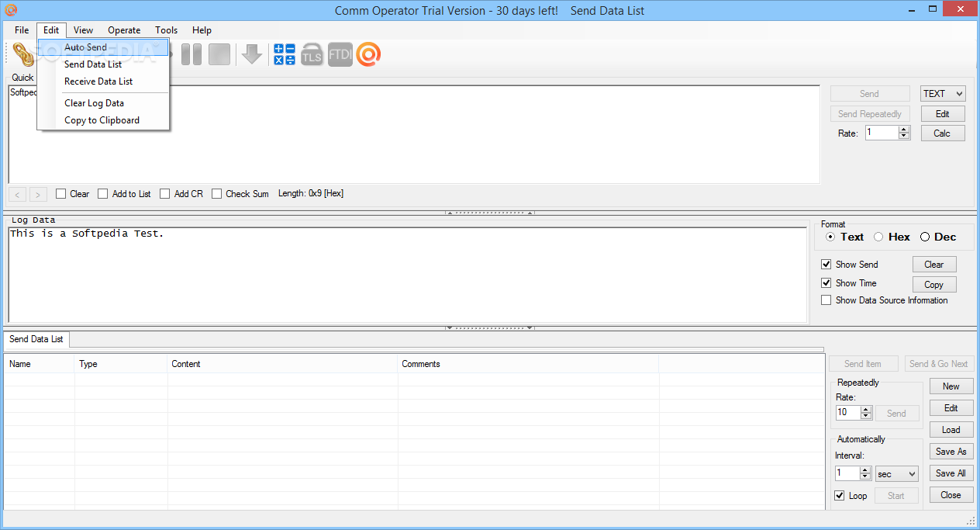
Task: Enable Show Data Source Information checkbox
Action: pyautogui.click(x=826, y=300)
